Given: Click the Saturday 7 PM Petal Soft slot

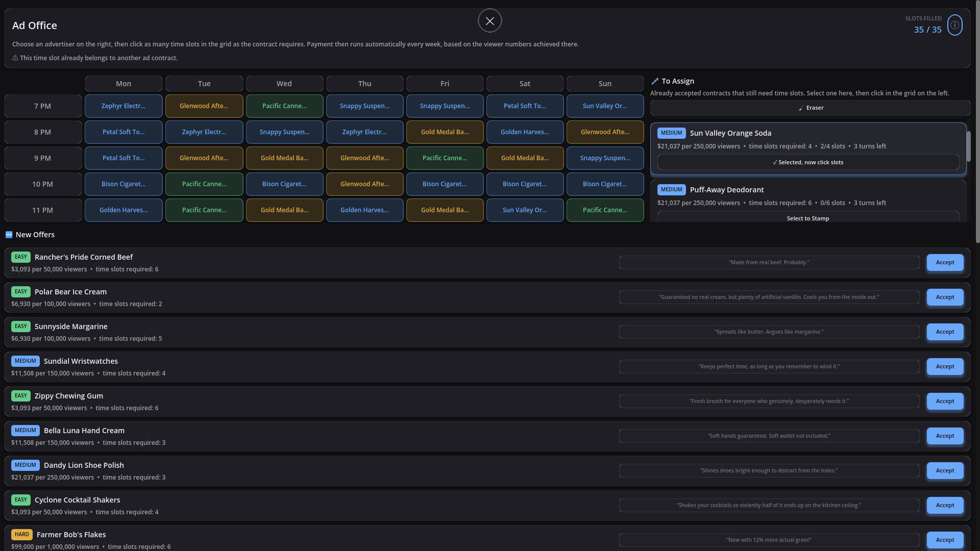Looking at the screenshot, I should (525, 106).
